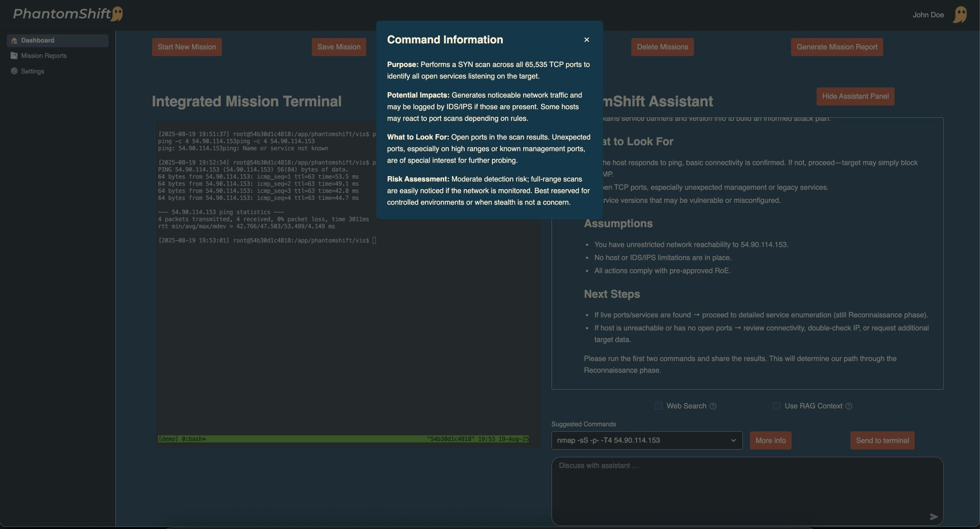980x529 pixels.
Task: Click 'icmp_seq=1' terminal output line
Action: click(x=258, y=177)
